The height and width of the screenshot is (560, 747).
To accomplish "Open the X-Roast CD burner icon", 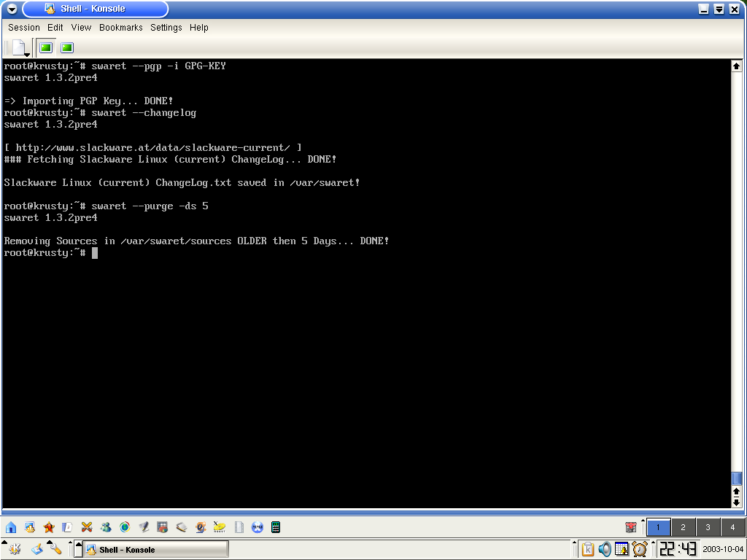I will pyautogui.click(x=219, y=527).
